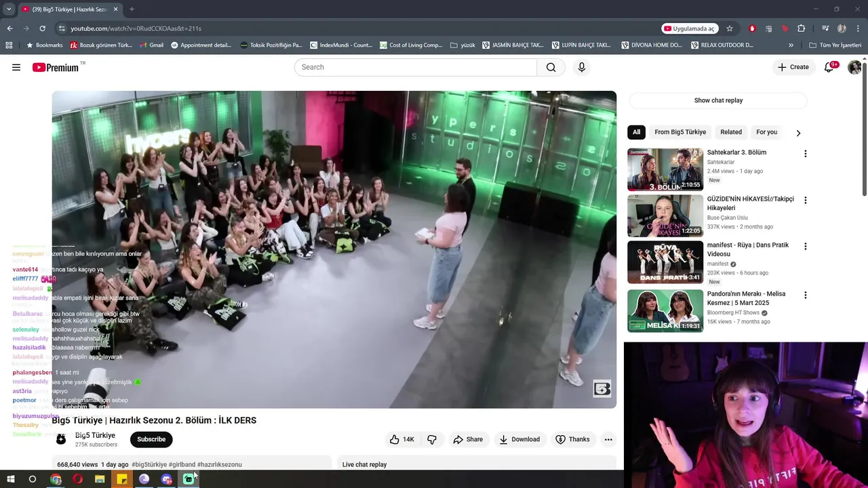Open more actions under the video
The height and width of the screenshot is (488, 868).
(608, 439)
